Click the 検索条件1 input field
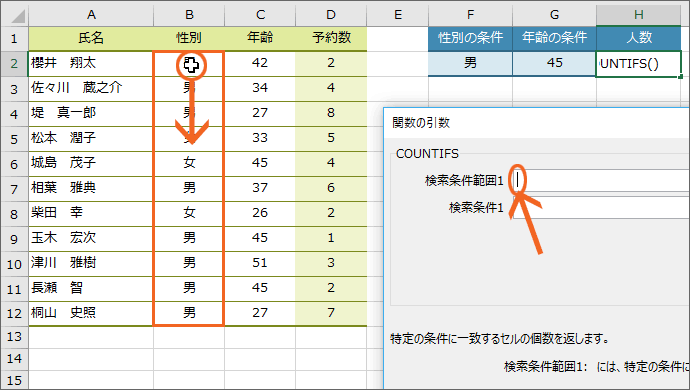This screenshot has height=390, width=690. (601, 207)
